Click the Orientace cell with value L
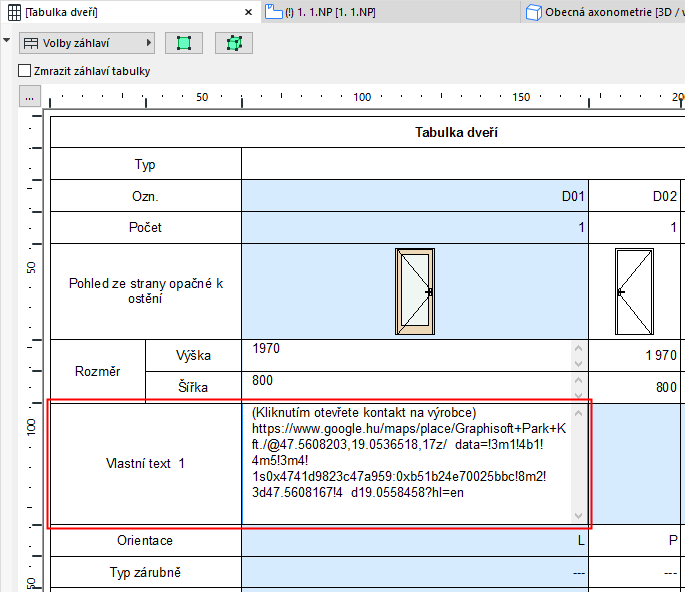685x592 pixels. point(415,540)
